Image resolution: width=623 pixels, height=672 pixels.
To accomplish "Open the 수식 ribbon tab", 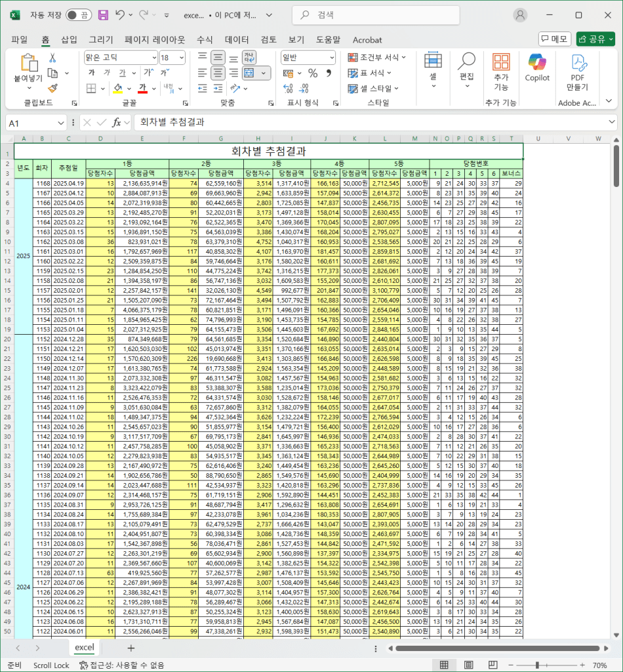I will (x=205, y=39).
